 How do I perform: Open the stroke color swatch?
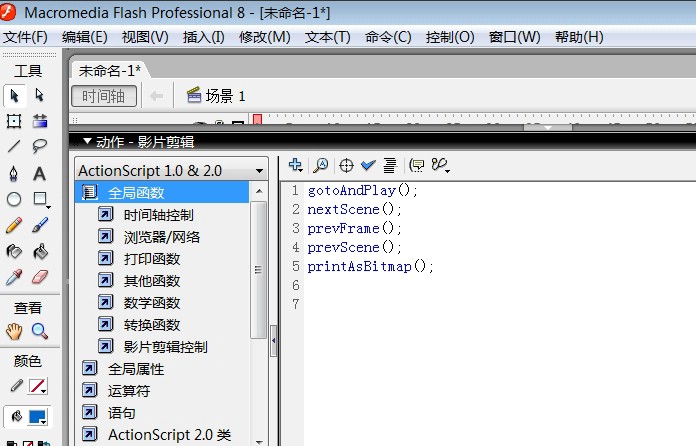pyautogui.click(x=38, y=386)
